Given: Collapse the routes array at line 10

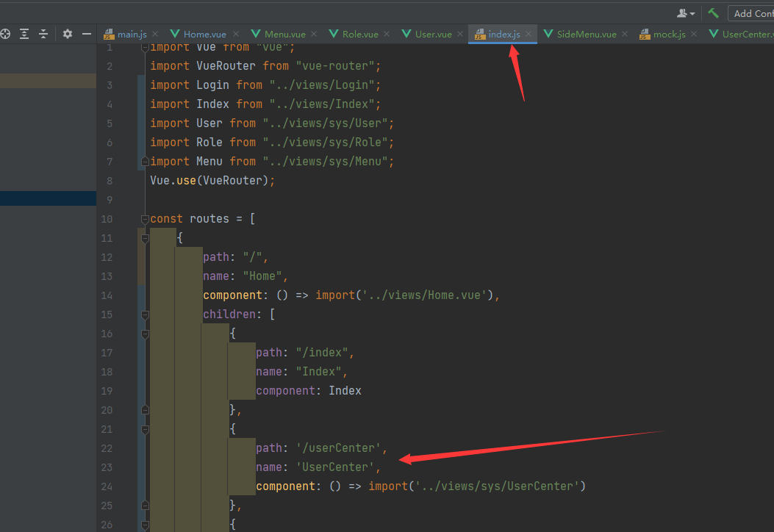Looking at the screenshot, I should point(145,219).
